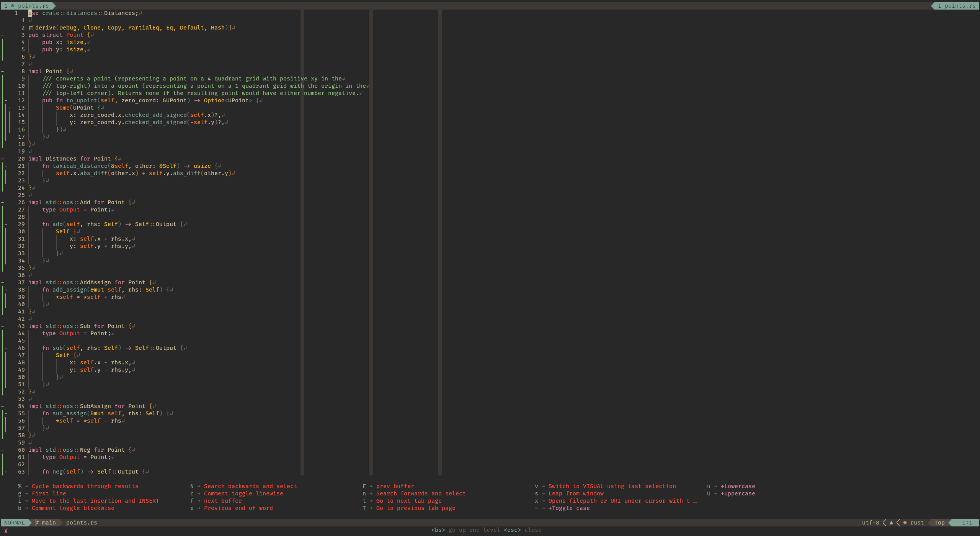Image resolution: width=980 pixels, height=536 pixels.
Task: Click the vertical scrollbar on right side
Action: [x=976, y=11]
